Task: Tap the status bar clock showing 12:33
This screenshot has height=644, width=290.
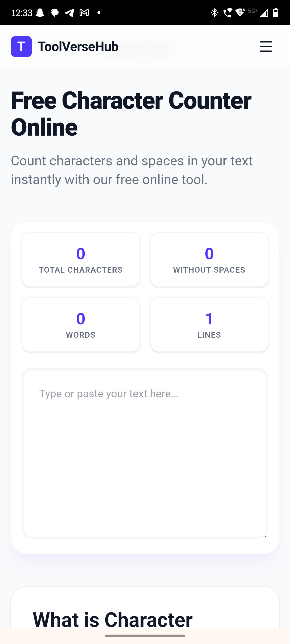Action: (22, 13)
